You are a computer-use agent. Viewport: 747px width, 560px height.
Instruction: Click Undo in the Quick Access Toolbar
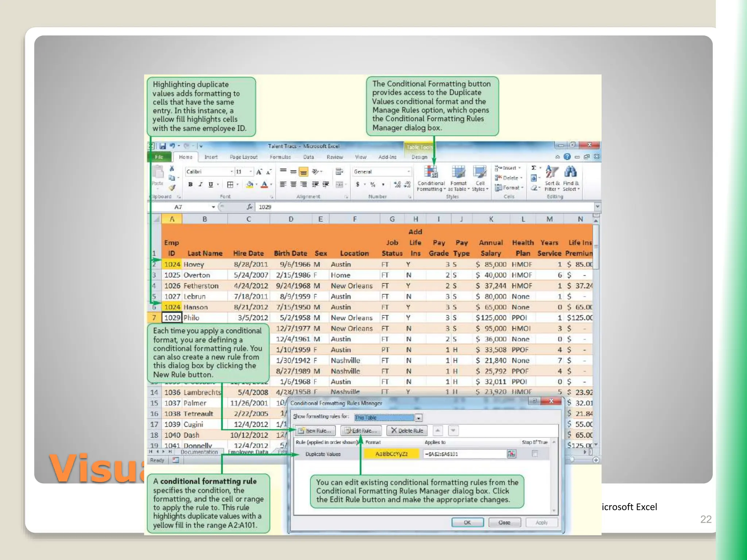click(172, 146)
